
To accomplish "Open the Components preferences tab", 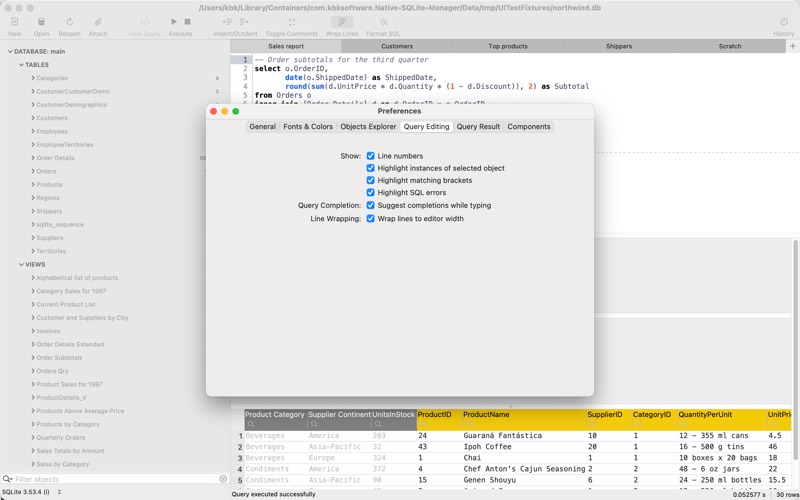I will [529, 127].
